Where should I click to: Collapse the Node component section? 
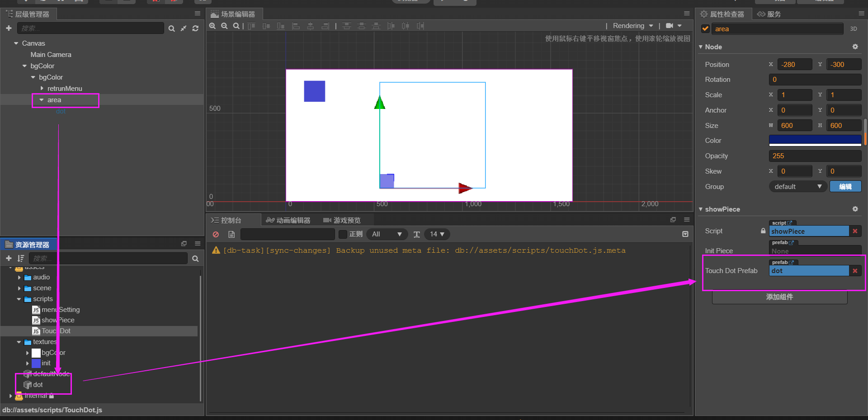tap(701, 47)
